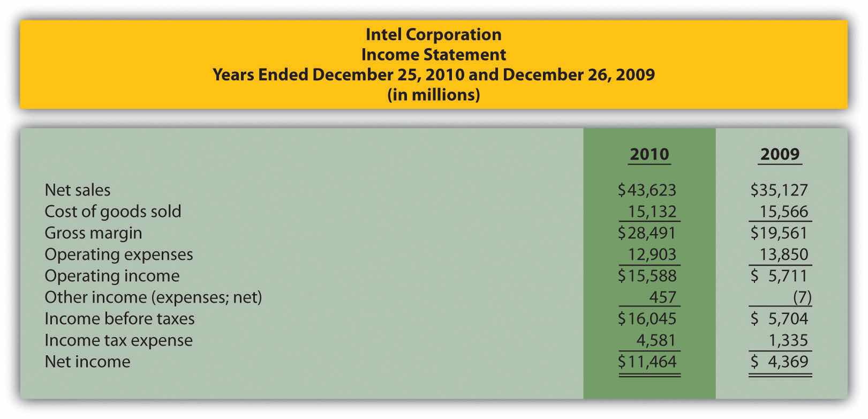868x419 pixels.
Task: Click the 2010 net sales value $43,623
Action: point(647,190)
